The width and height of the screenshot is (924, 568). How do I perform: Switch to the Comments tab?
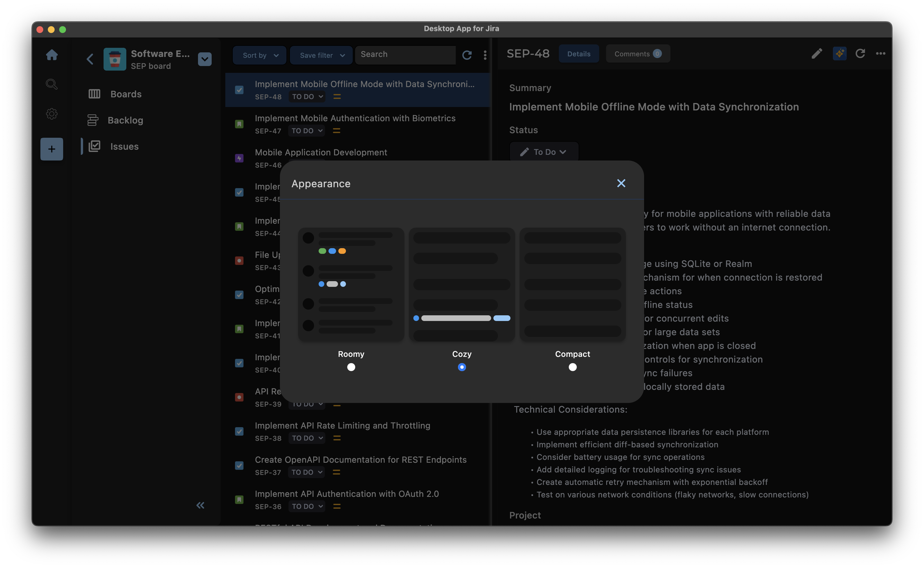click(x=638, y=54)
